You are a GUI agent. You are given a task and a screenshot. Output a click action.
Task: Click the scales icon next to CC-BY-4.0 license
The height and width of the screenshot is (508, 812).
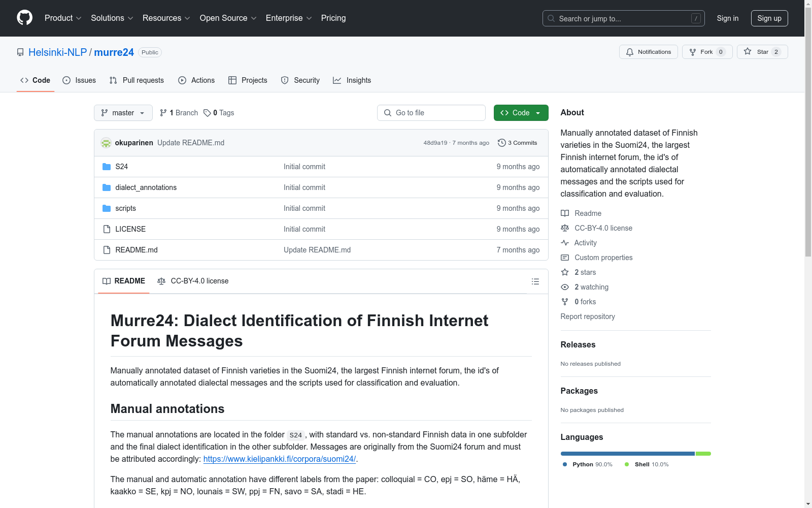click(565, 228)
